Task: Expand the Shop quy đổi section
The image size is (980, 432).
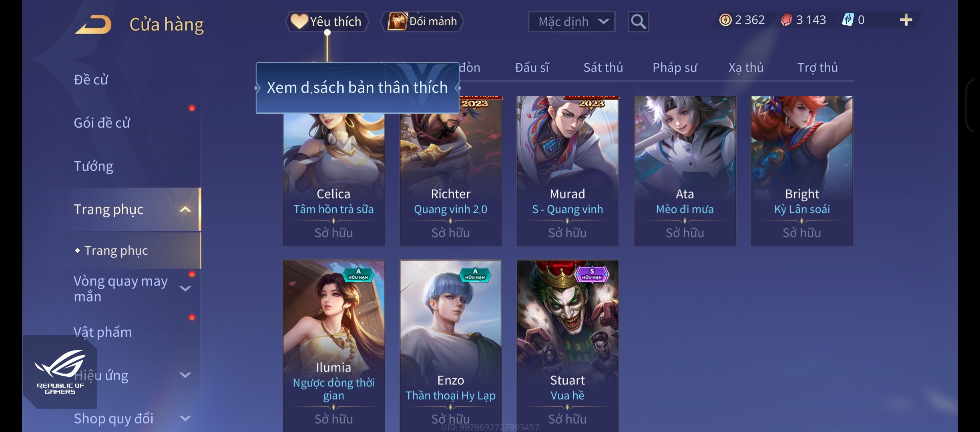Action: click(x=185, y=418)
